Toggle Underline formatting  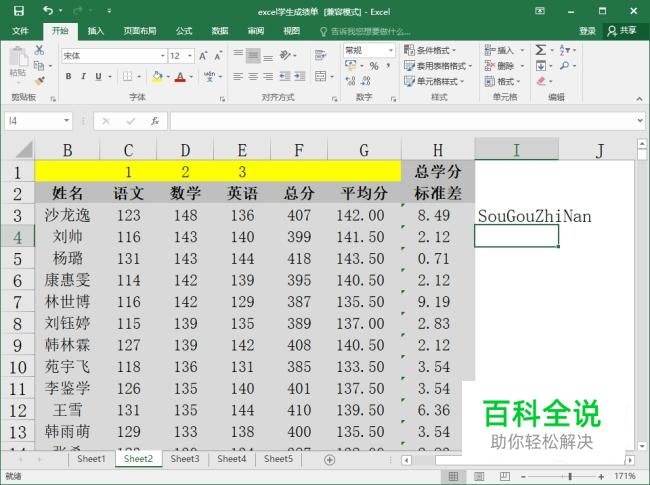98,76
